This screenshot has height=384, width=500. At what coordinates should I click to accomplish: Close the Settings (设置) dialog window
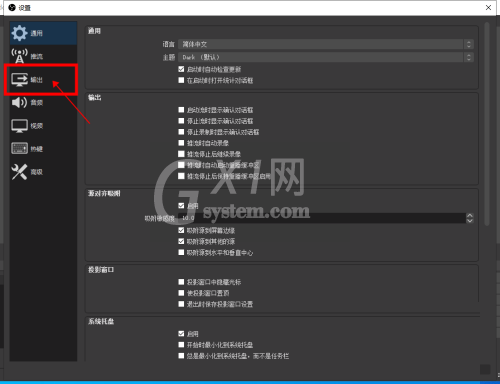pos(488,7)
